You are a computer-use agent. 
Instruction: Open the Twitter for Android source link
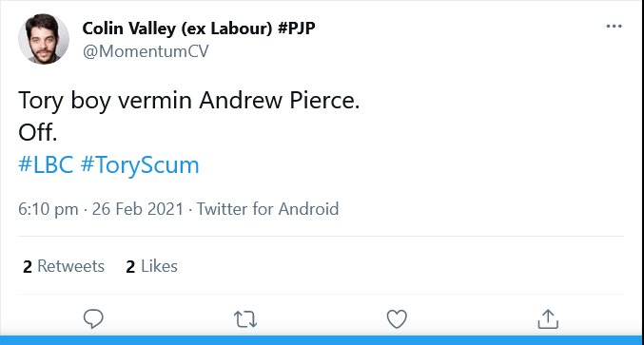[x=268, y=209]
